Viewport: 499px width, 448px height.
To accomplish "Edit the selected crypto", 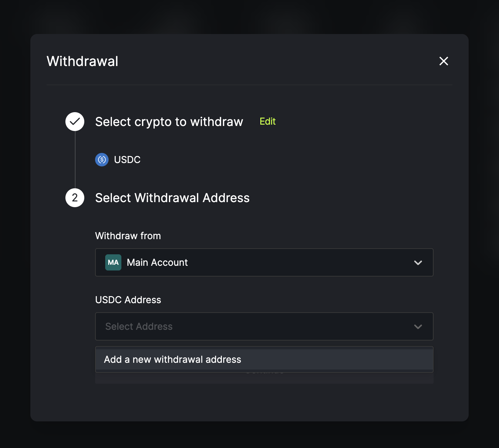I will coord(268,121).
